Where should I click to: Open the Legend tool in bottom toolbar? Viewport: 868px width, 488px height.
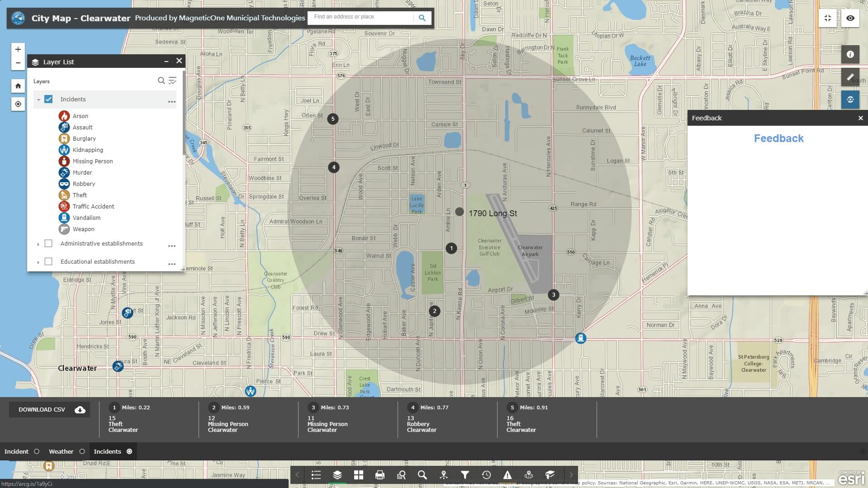coord(316,475)
